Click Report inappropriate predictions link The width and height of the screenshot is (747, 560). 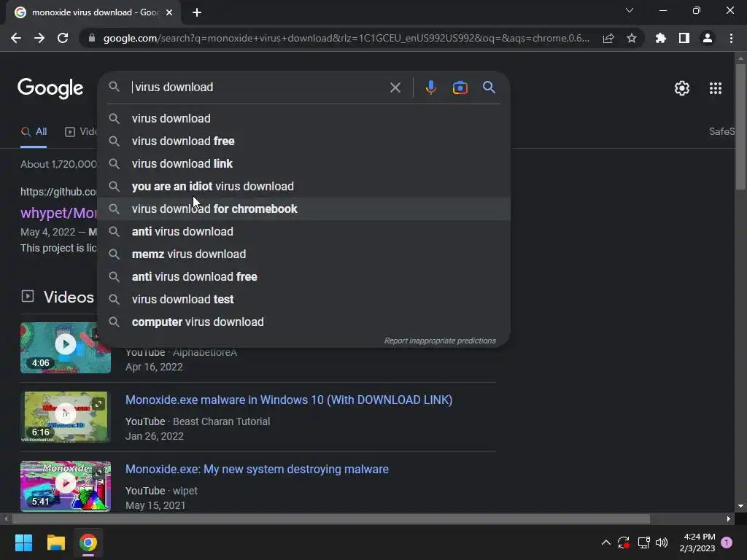click(440, 341)
